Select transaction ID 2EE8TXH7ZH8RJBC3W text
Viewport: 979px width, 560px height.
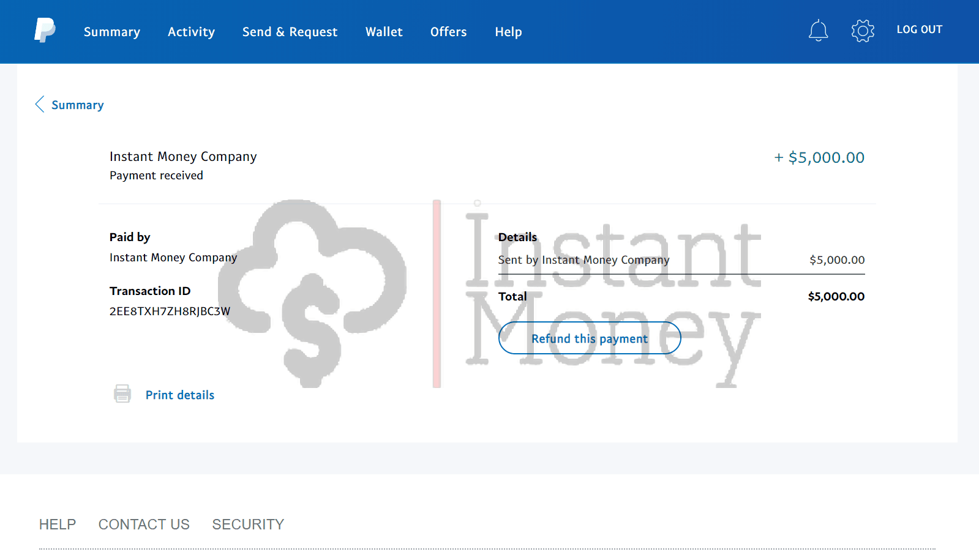pyautogui.click(x=170, y=311)
